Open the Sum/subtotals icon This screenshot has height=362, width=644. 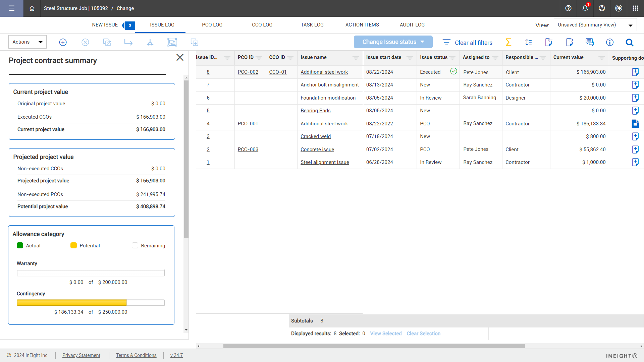[x=508, y=42]
